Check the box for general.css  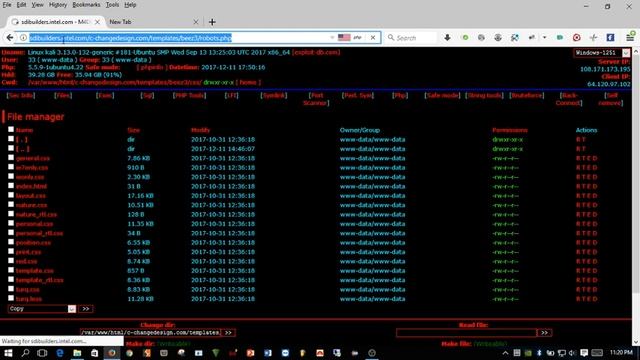point(11,158)
